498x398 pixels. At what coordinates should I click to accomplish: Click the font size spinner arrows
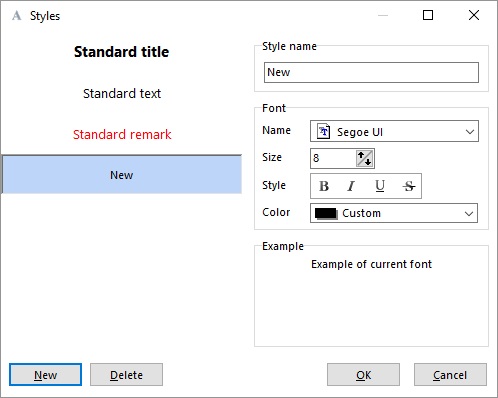pyautogui.click(x=364, y=158)
